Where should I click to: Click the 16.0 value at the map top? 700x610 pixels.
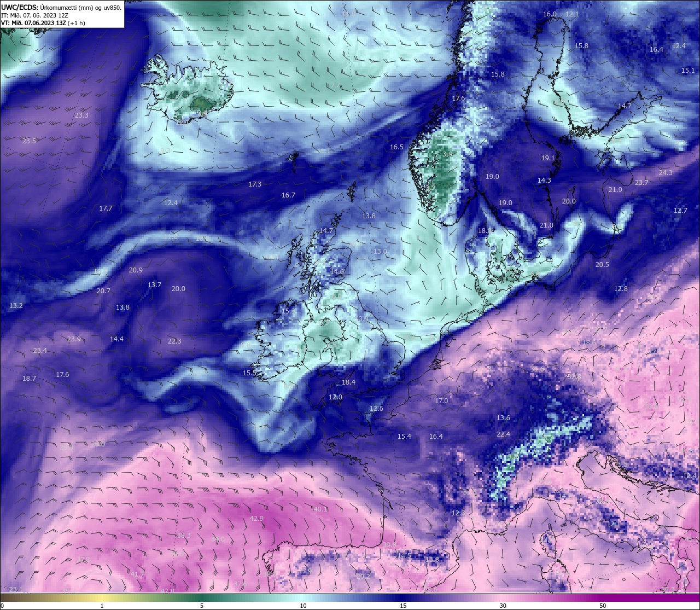click(550, 14)
